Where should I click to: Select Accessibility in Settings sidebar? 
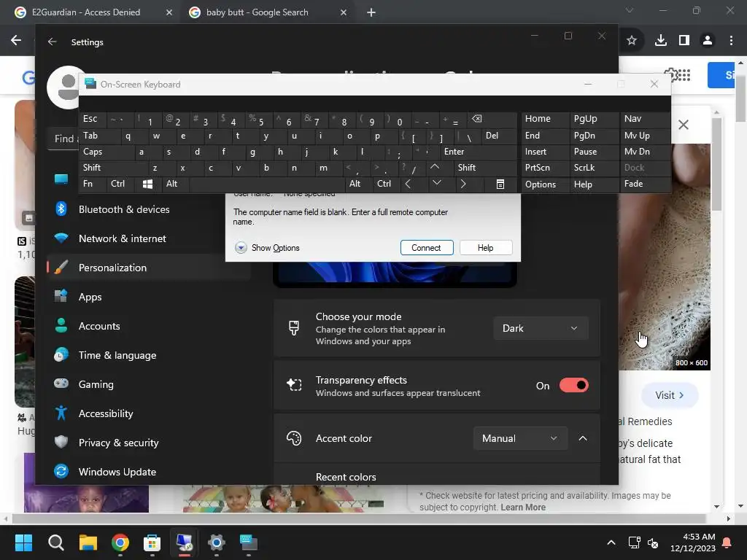149,414
